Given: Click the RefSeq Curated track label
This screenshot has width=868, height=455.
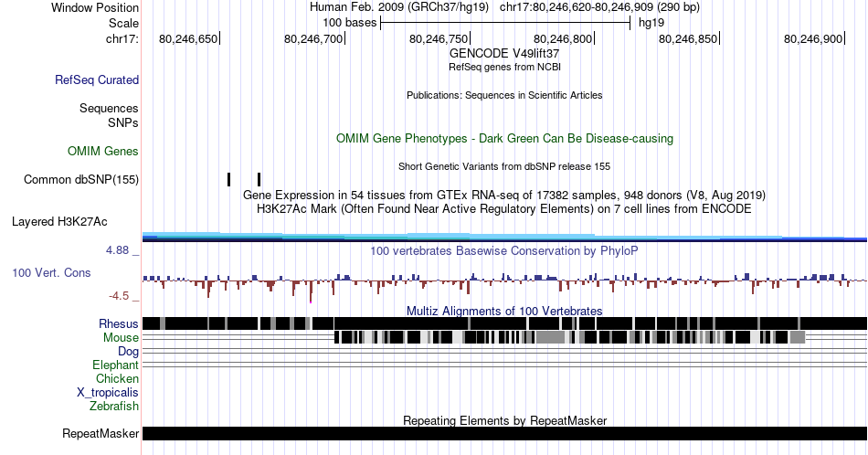Looking at the screenshot, I should (96, 79).
